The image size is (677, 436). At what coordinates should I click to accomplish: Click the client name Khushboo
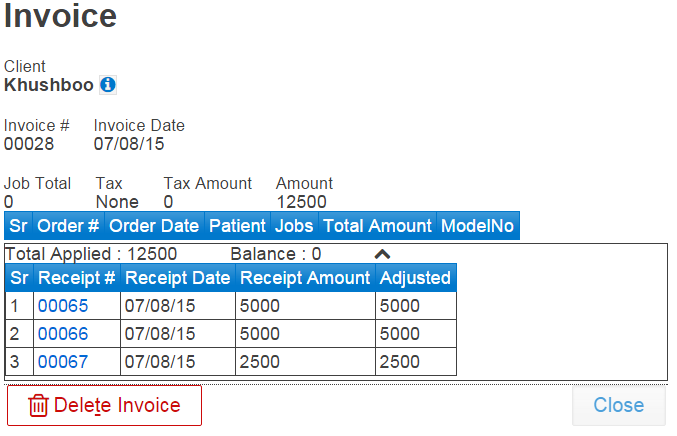point(49,85)
